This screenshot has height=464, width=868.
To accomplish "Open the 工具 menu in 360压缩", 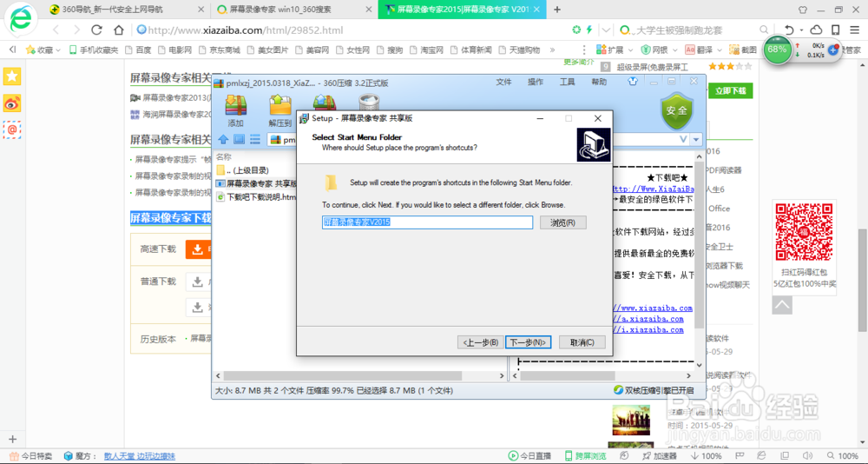I will pyautogui.click(x=568, y=82).
